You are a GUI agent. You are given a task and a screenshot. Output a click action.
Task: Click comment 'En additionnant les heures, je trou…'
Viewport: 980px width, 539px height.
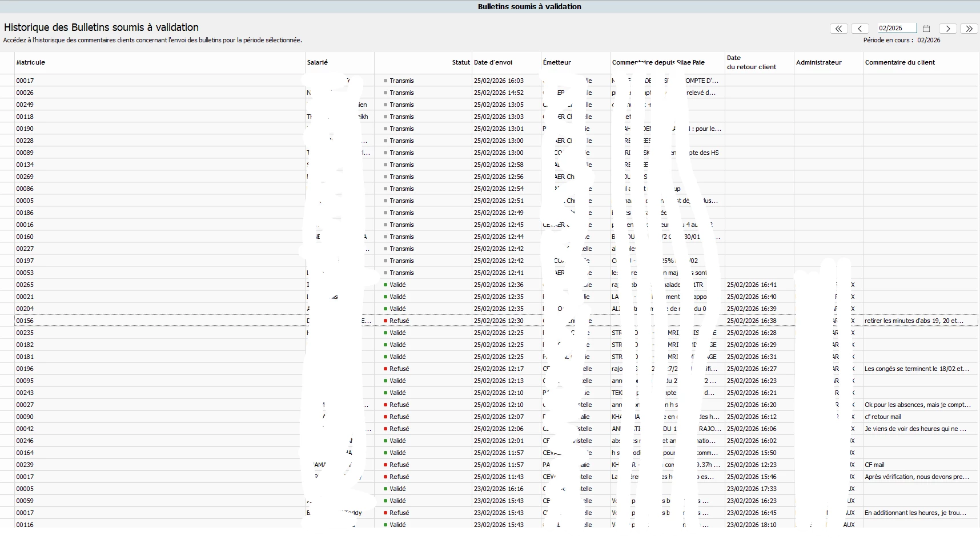point(915,513)
